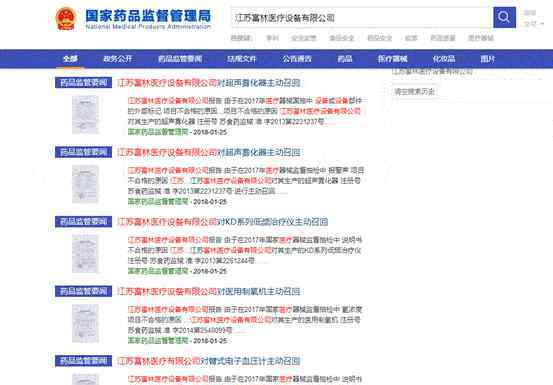
Task: Click the blue magnifier search button
Action: [504, 17]
